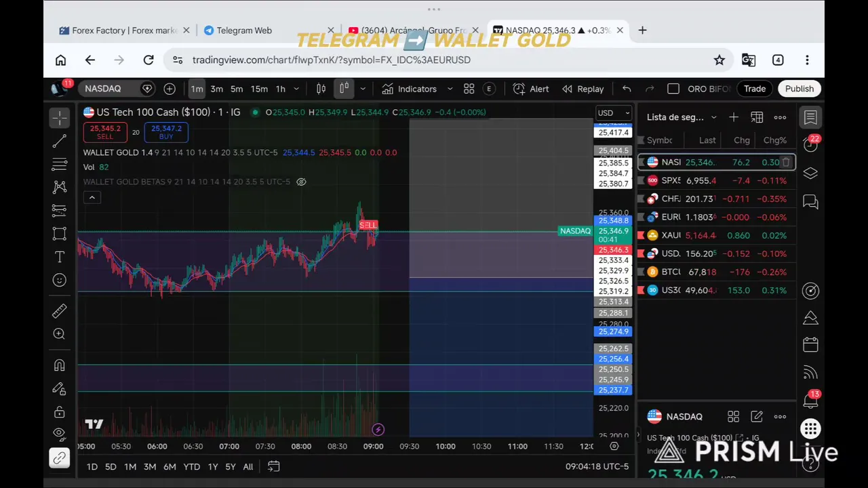
Task: Open the NASDAQ symbol search box
Action: 117,89
